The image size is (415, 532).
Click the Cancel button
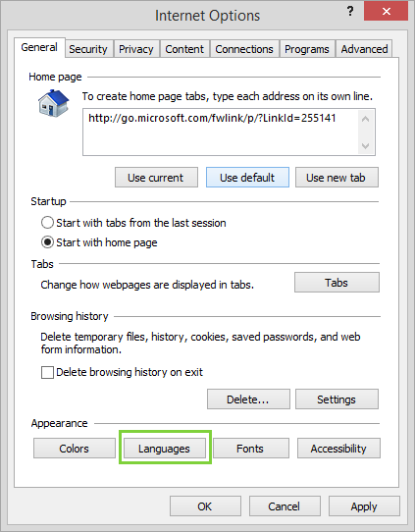pos(285,506)
